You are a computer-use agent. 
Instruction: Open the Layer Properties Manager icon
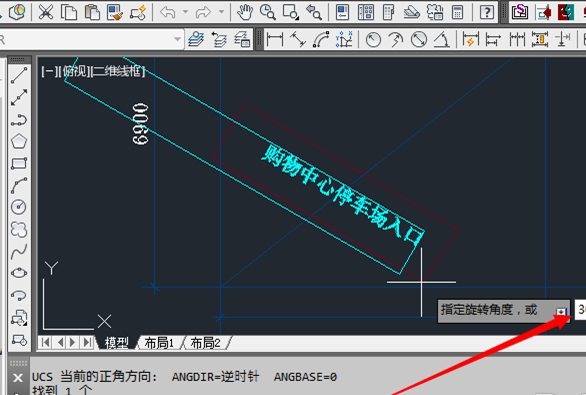[x=196, y=39]
